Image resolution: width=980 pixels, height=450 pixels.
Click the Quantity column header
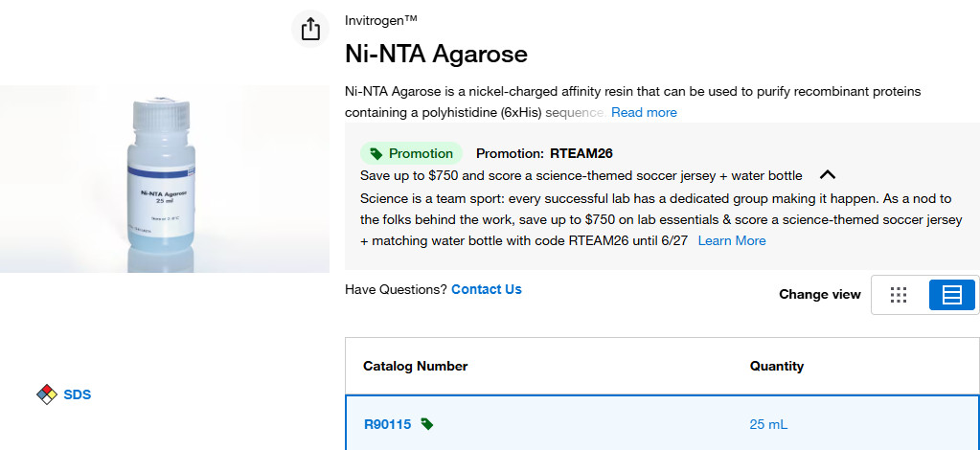tap(776, 367)
